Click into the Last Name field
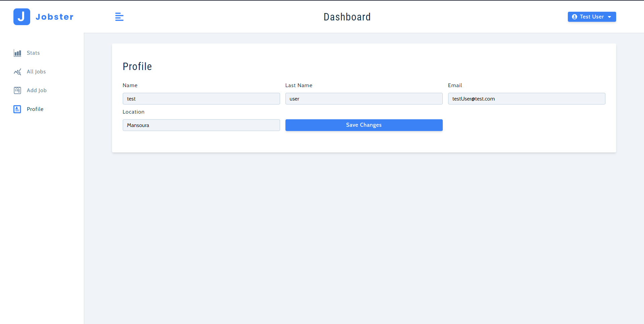 (364, 99)
